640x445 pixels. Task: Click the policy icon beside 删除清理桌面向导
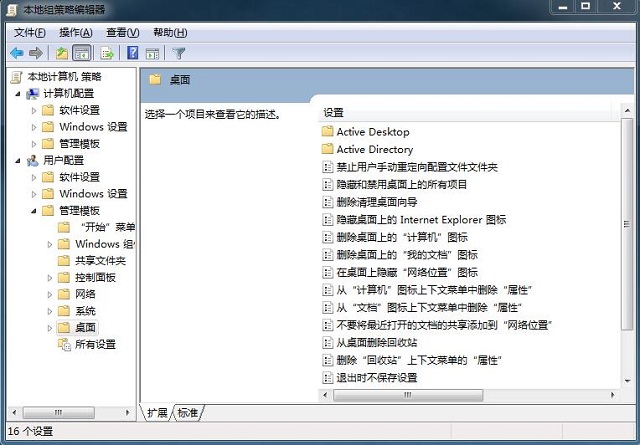pyautogui.click(x=327, y=202)
